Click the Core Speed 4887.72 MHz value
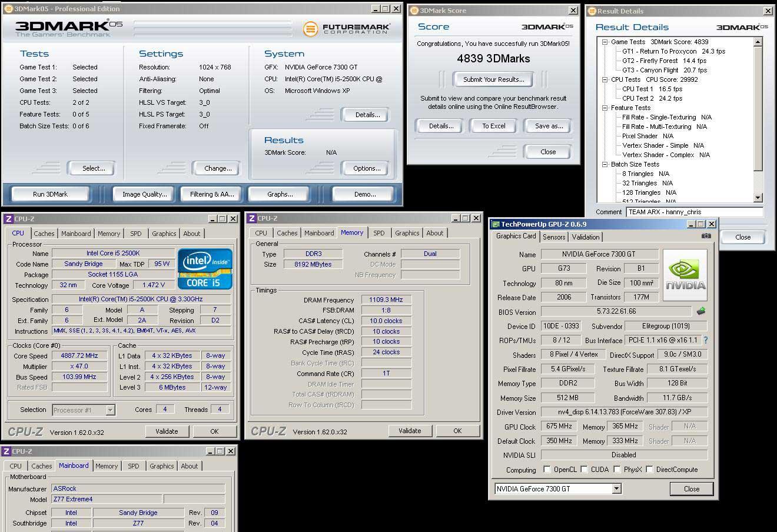This screenshot has height=532, width=777. click(79, 355)
